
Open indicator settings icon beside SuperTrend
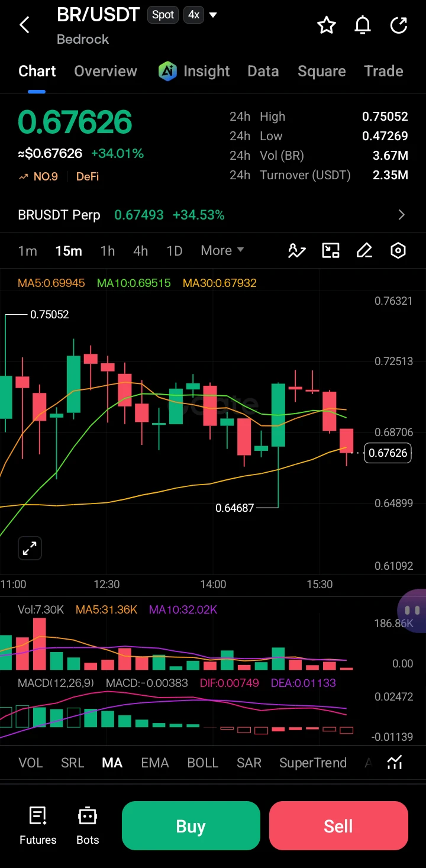click(x=395, y=763)
